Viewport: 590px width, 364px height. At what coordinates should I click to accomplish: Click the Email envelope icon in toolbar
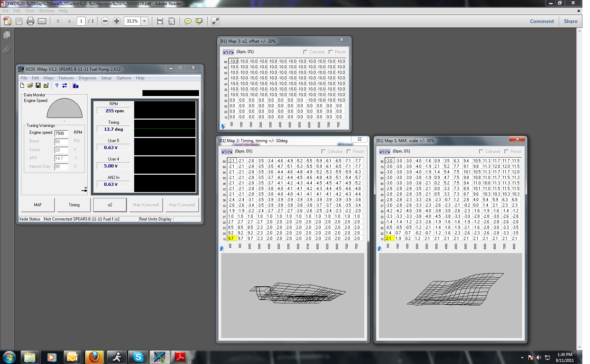pos(42,21)
